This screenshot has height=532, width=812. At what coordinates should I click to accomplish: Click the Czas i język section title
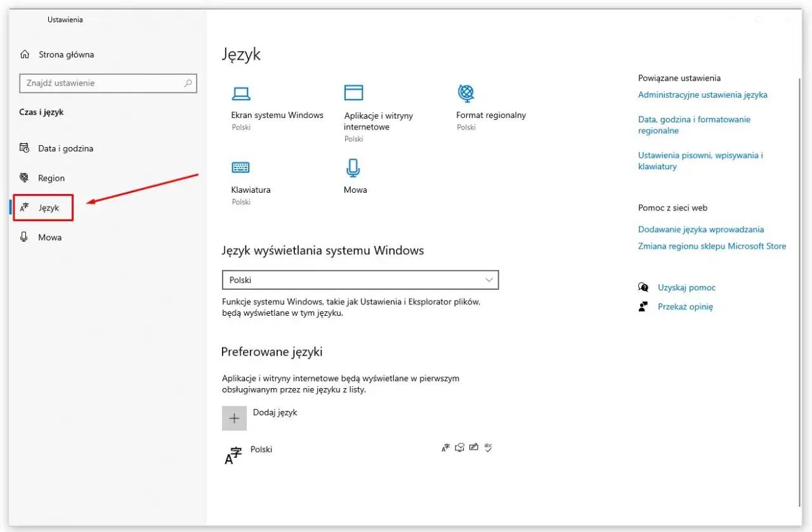pos(42,112)
